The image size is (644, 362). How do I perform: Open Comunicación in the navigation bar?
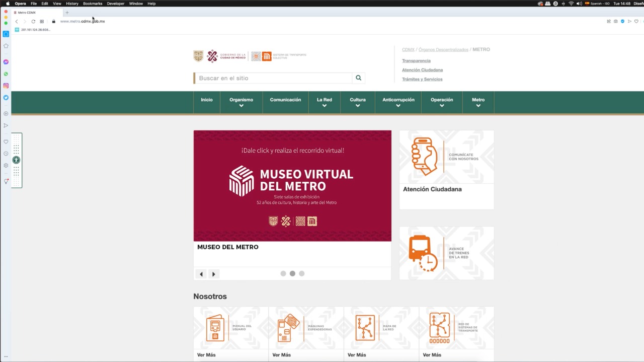285,100
